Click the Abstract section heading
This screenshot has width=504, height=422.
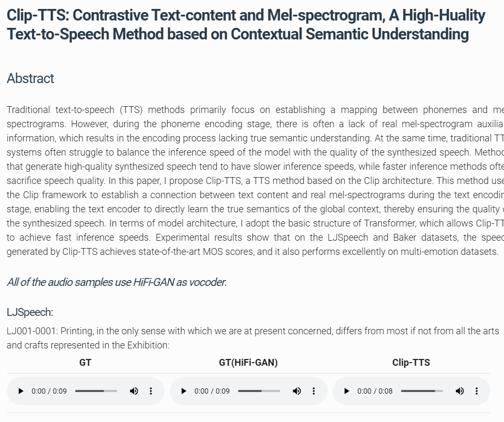(30, 78)
